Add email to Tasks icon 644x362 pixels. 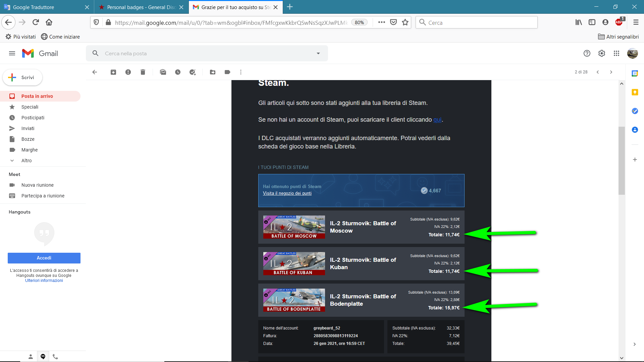(193, 72)
